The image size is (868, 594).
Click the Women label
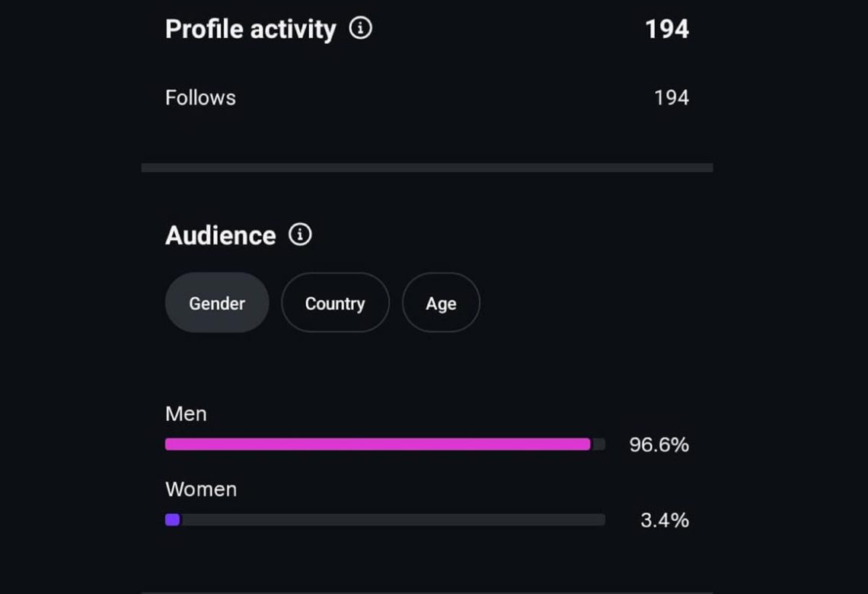201,490
